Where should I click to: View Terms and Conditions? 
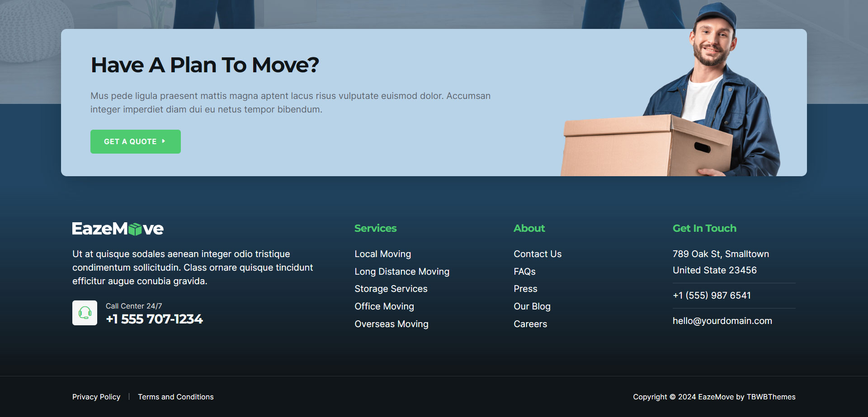click(175, 397)
